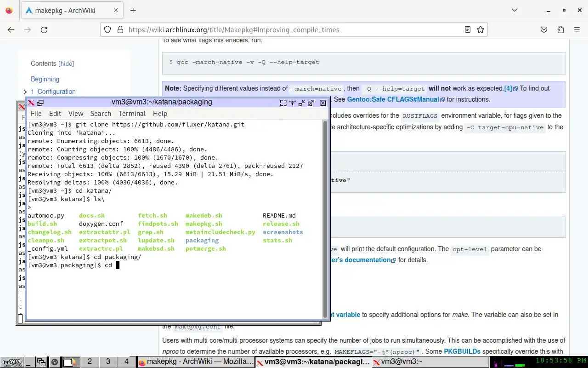Screen dimensions: 588x368
Task: Open the terminal Edit menu
Action: click(x=55, y=114)
